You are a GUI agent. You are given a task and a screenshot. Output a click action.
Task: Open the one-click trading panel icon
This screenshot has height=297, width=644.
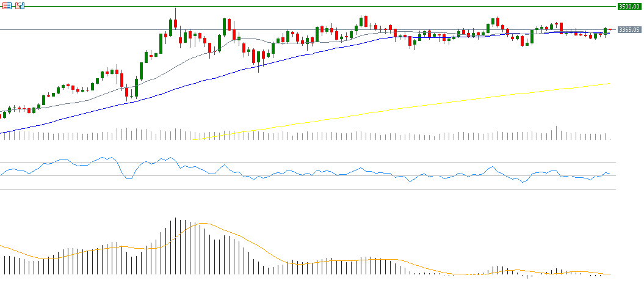20,5
